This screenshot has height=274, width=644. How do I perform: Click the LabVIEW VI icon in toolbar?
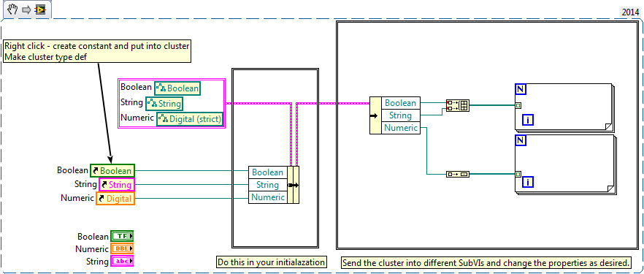coord(40,9)
